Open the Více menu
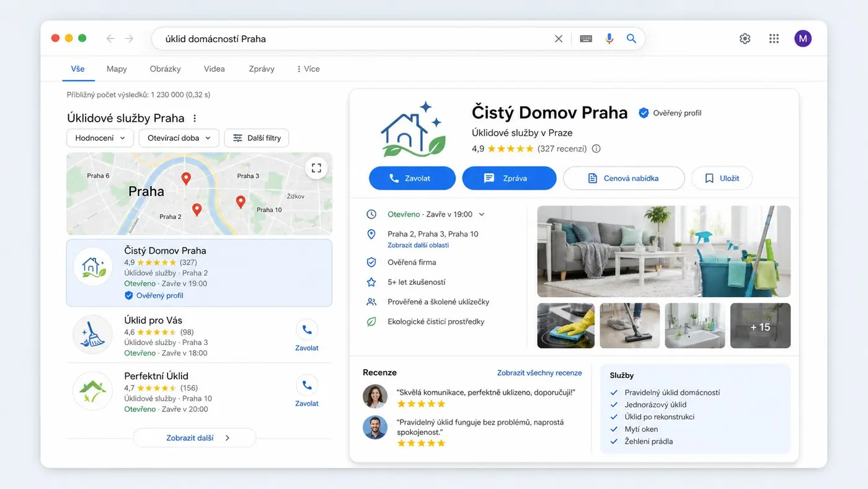The image size is (868, 489). (x=308, y=69)
